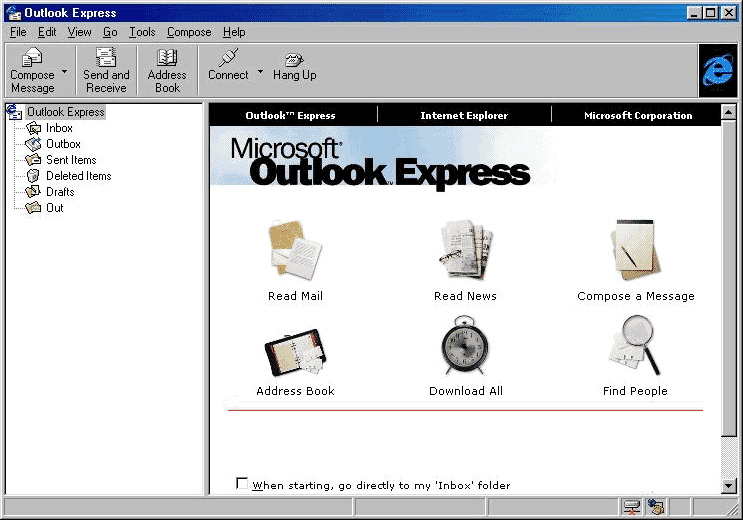Viewport: 743px width, 520px height.
Task: Open the Tools menu
Action: click(x=142, y=32)
